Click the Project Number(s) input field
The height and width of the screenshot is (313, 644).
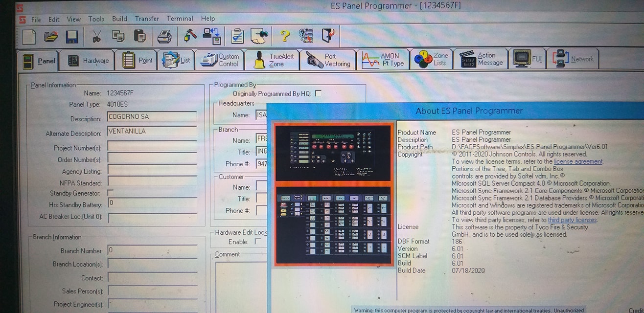pyautogui.click(x=152, y=146)
